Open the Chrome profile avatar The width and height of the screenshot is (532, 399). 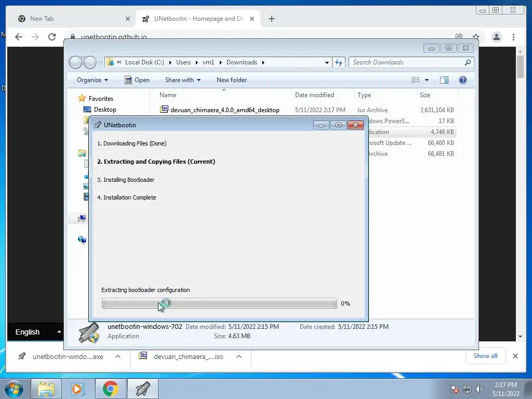496,37
